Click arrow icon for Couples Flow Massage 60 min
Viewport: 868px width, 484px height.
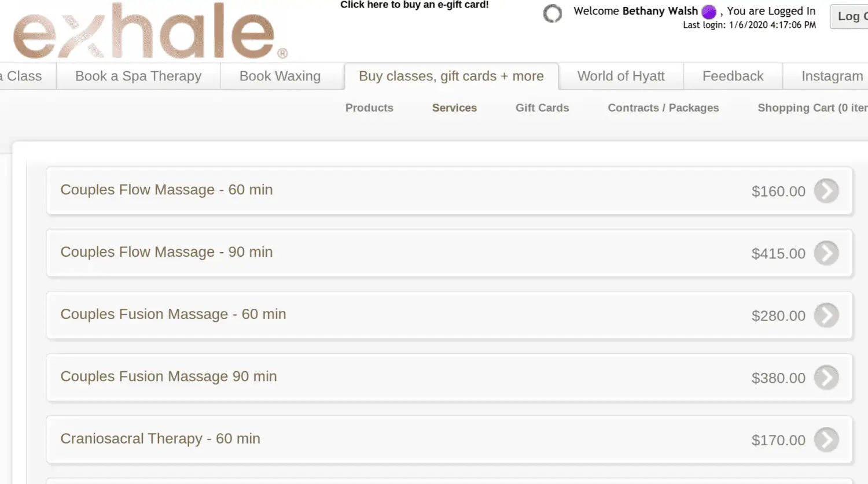(x=826, y=191)
